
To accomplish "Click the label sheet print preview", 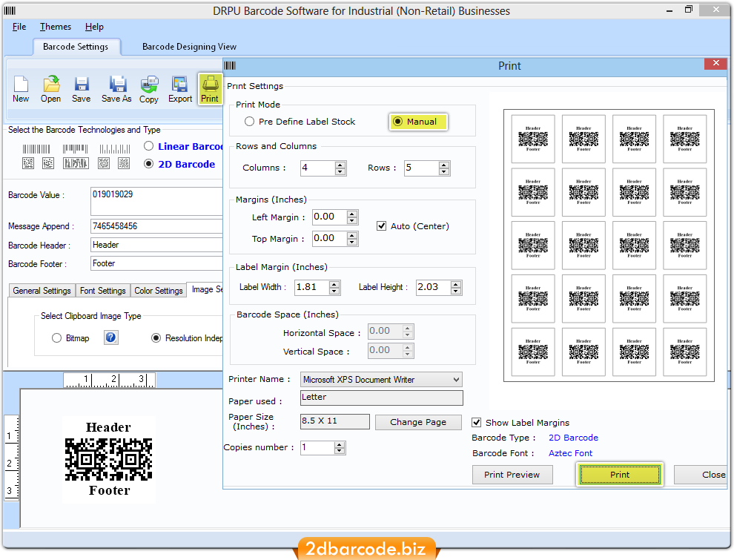I will (609, 246).
